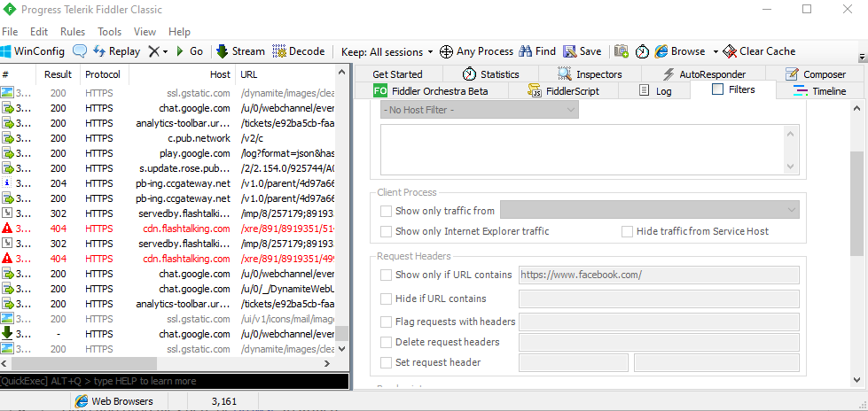Screen dimensions: 868x411
Task: Switch to the Composer tab
Action: point(816,74)
